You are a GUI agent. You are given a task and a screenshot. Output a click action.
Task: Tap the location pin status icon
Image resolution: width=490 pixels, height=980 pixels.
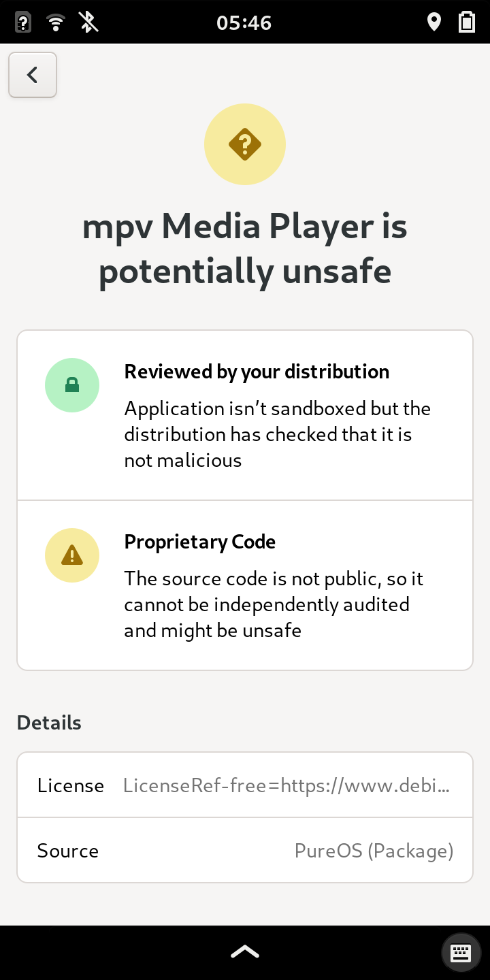pyautogui.click(x=434, y=22)
